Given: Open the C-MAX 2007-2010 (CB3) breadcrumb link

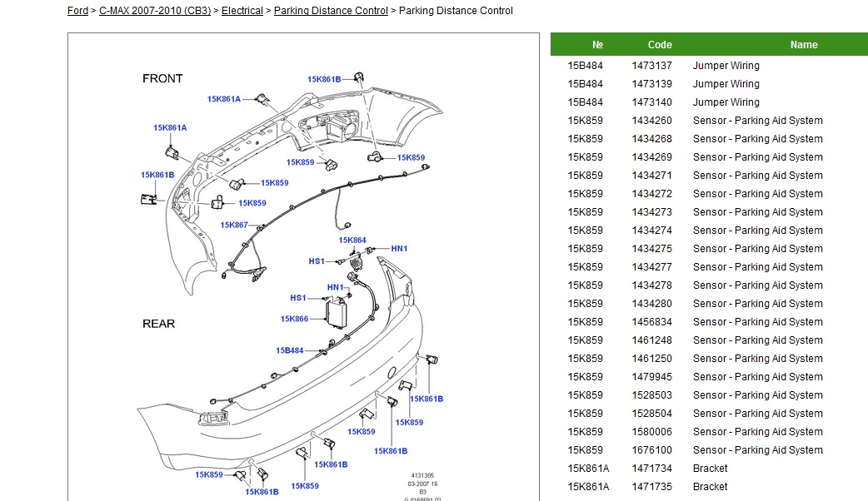Looking at the screenshot, I should tap(154, 11).
